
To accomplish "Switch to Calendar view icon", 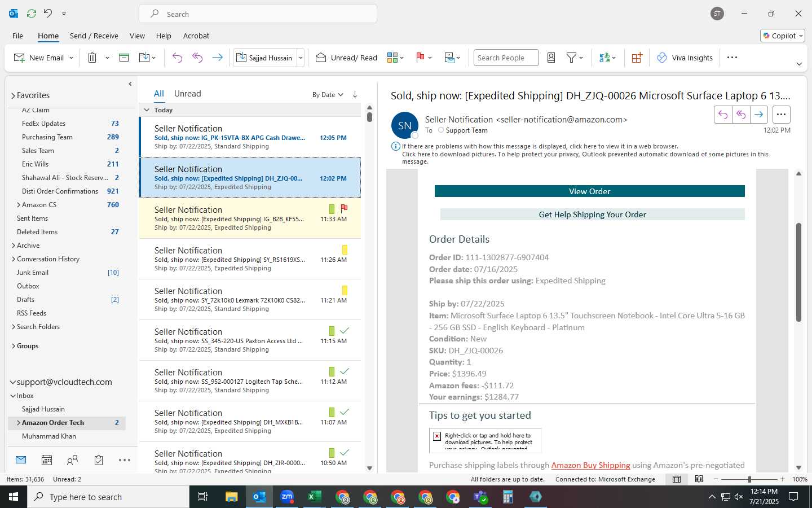I will [47, 460].
